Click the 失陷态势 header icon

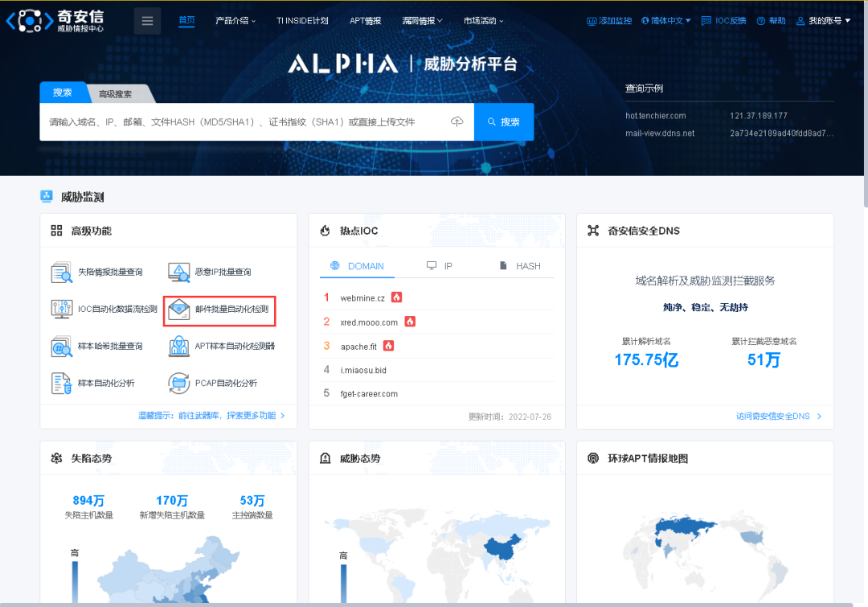coord(56,458)
